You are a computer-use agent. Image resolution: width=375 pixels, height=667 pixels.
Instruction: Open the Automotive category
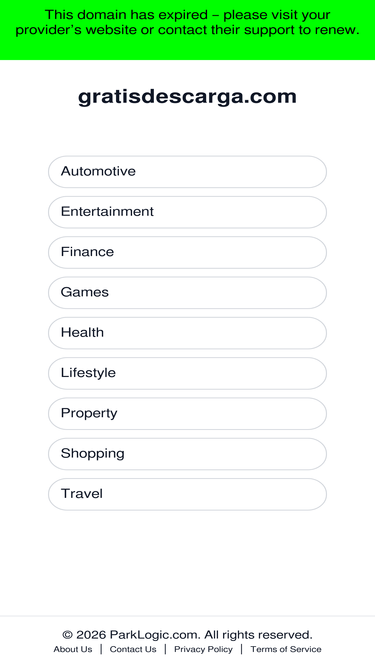pos(187,171)
